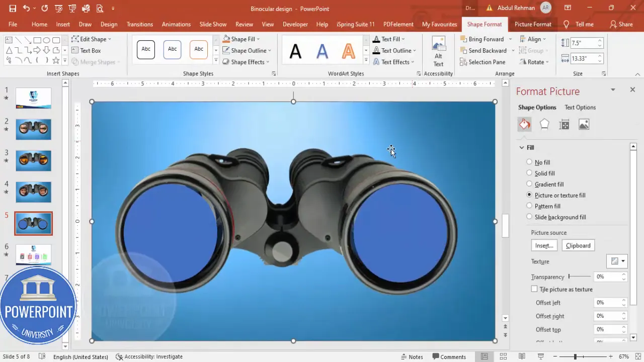Open the Shape Effects dropdown
The image size is (644, 362).
point(246,62)
